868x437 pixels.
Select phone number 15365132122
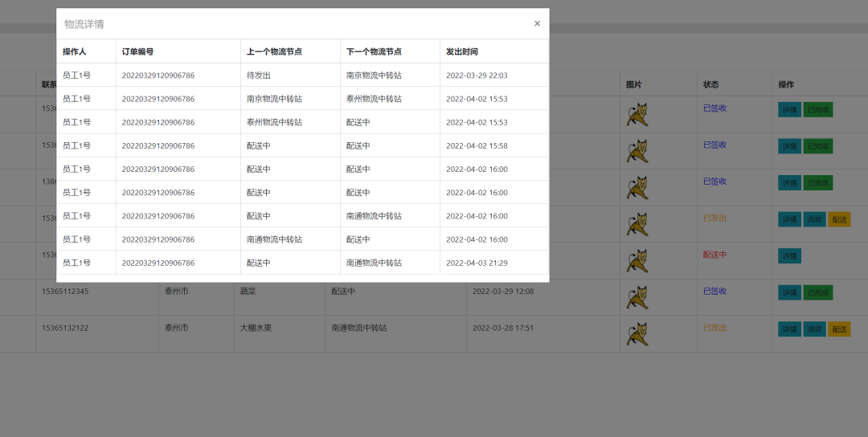[65, 328]
